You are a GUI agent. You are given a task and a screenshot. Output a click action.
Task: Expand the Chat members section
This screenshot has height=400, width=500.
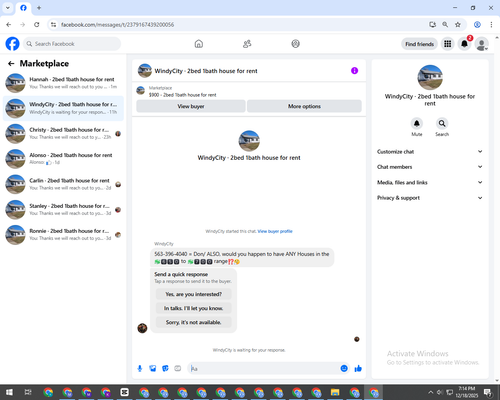coord(430,167)
